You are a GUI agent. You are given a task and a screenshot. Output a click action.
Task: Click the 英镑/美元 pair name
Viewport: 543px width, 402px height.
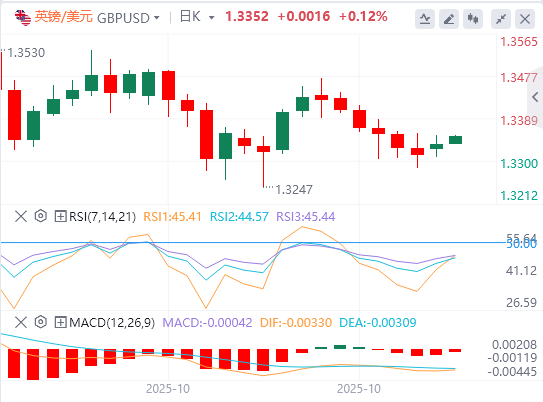point(64,17)
